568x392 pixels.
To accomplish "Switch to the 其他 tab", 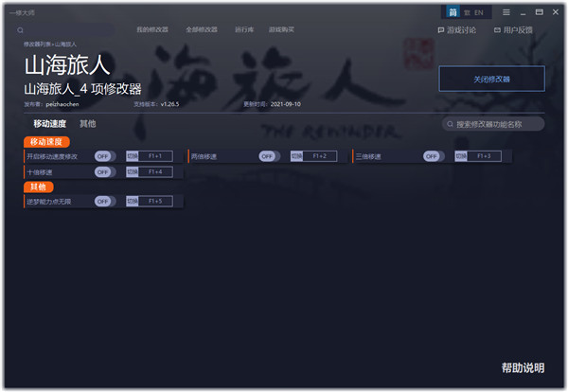I will coord(88,124).
